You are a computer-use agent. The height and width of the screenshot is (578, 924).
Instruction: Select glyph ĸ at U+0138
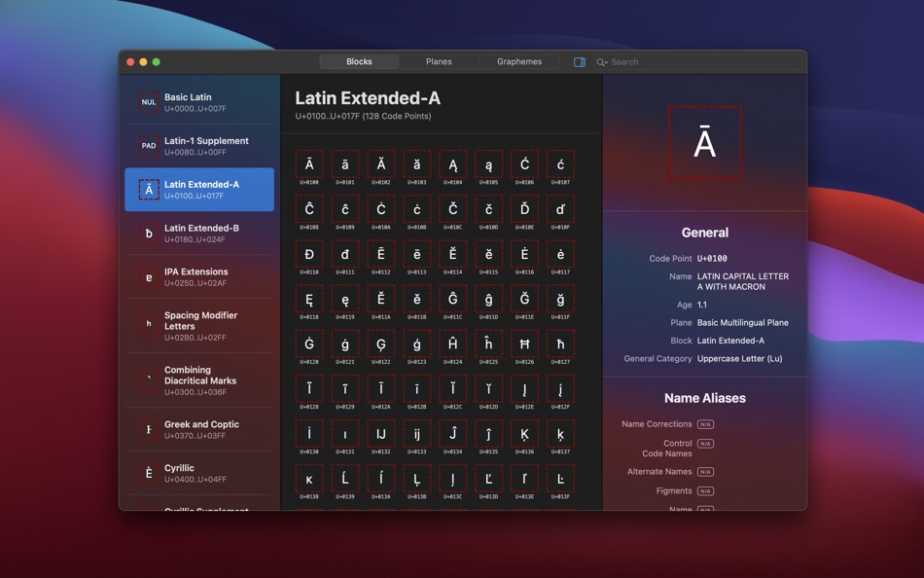point(309,479)
